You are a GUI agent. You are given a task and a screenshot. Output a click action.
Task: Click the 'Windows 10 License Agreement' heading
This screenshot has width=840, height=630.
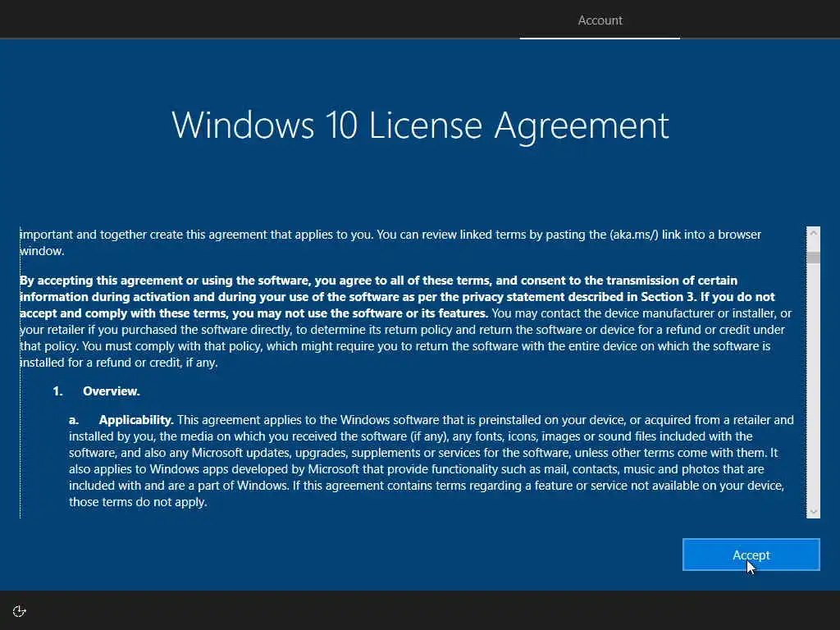(x=420, y=126)
